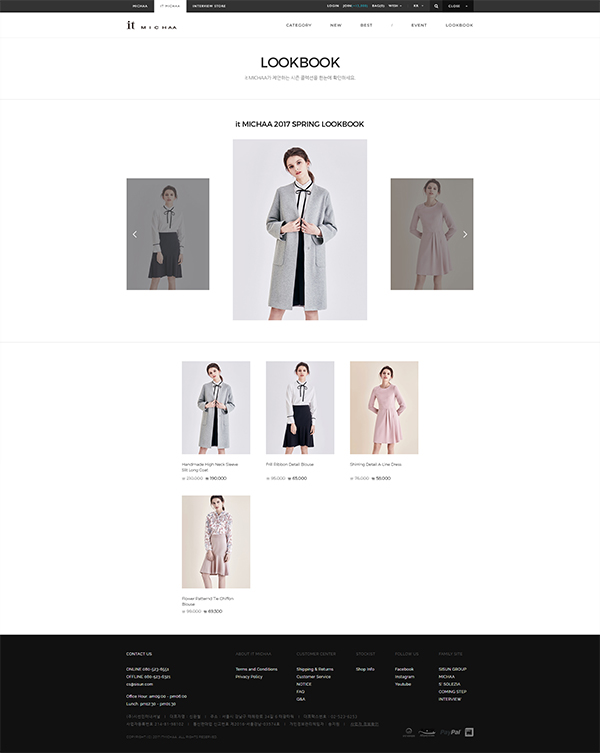Click Handmade High Neck Sleeve Slit Long Coat title
Screen dimensions: 600x753
[210, 467]
